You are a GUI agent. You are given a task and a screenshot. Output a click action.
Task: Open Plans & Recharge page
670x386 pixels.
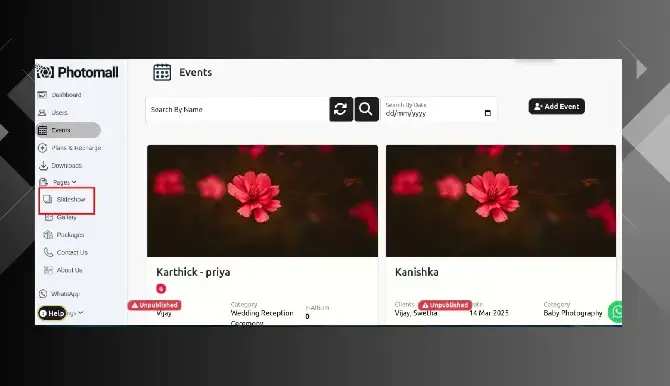tap(69, 148)
